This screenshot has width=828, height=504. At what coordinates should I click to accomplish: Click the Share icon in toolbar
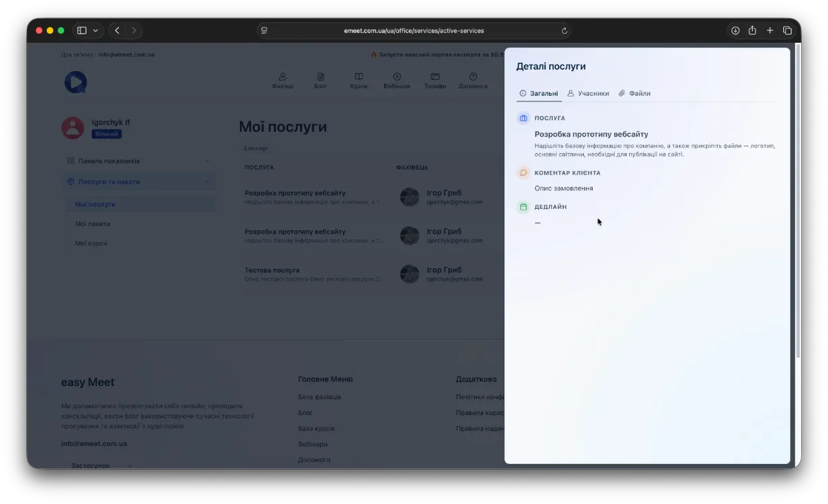752,30
